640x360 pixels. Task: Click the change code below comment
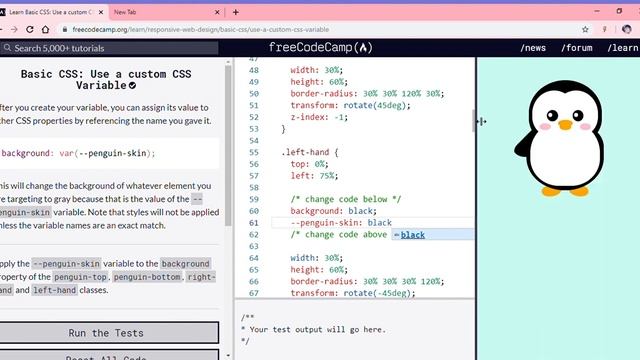346,199
